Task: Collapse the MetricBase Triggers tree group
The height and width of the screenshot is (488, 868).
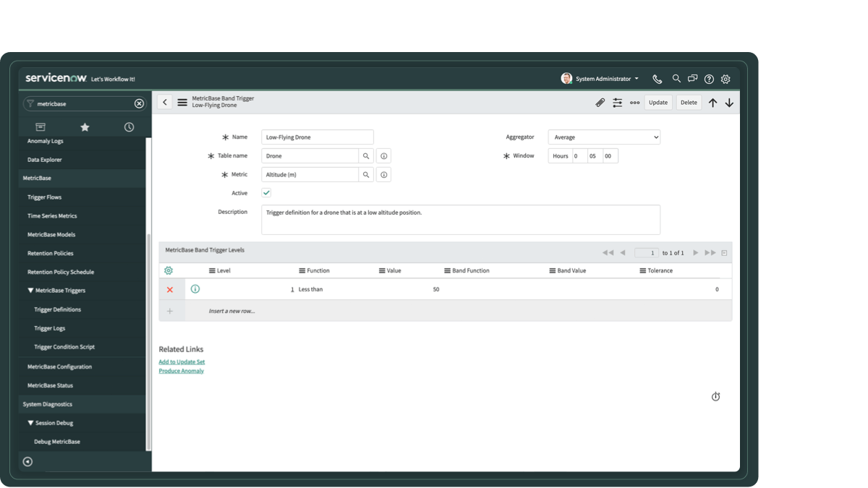Action: [30, 291]
